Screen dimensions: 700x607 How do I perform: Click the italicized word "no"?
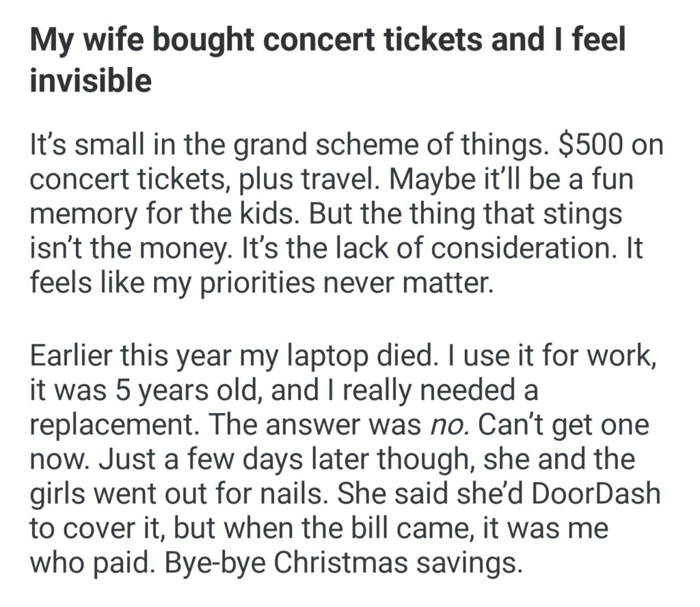click(446, 427)
